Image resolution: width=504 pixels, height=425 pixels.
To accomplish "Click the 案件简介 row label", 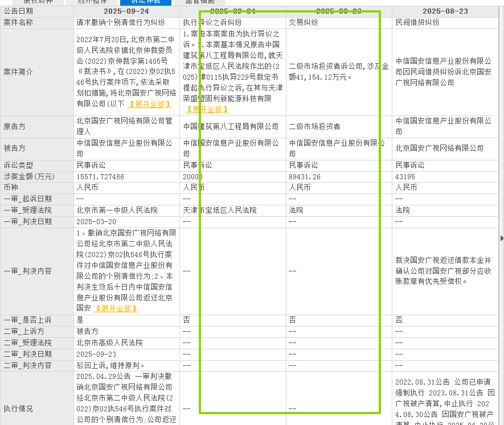I will coord(18,72).
